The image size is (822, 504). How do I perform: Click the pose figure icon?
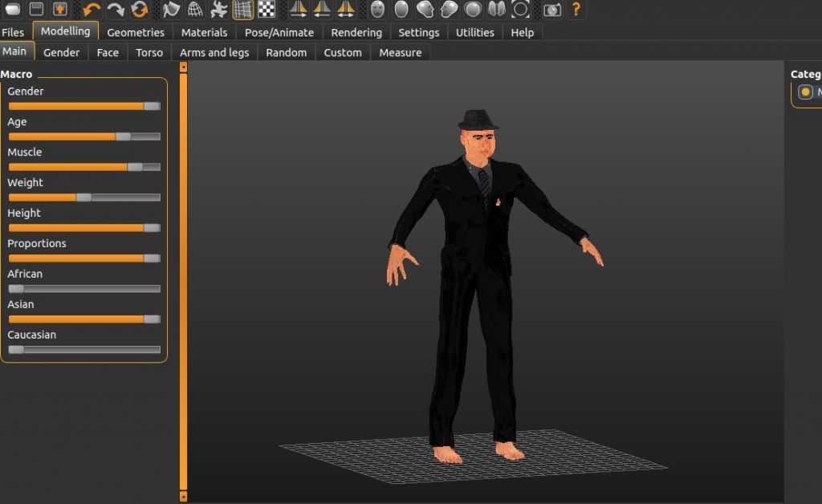218,10
